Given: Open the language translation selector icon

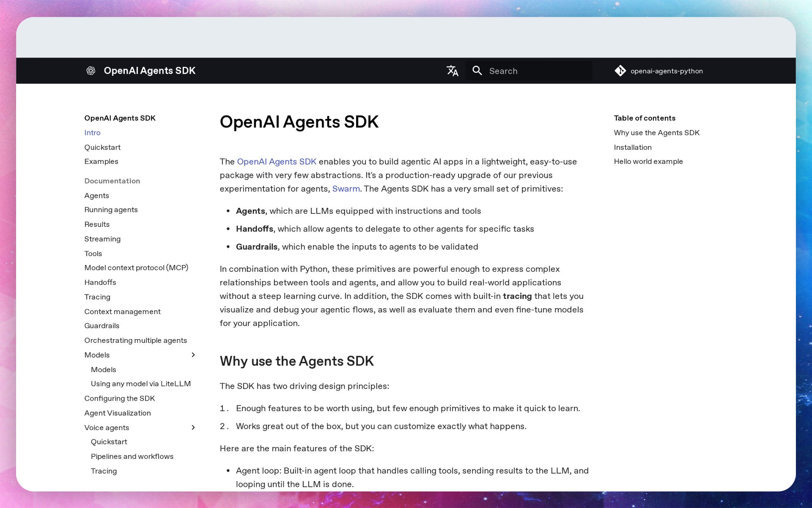Looking at the screenshot, I should [452, 71].
